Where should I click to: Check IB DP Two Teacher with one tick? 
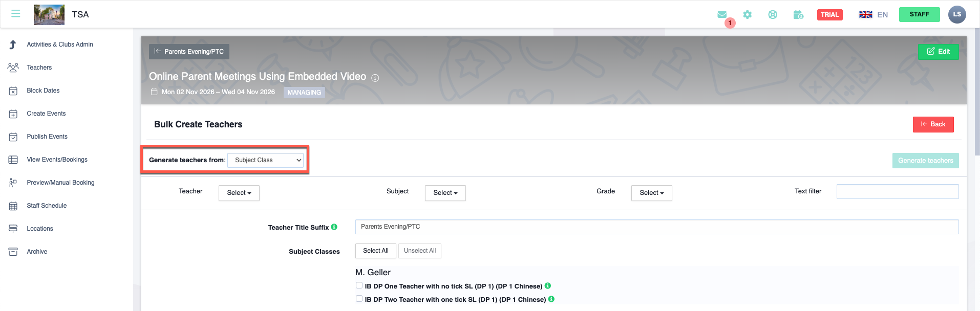coord(359,299)
